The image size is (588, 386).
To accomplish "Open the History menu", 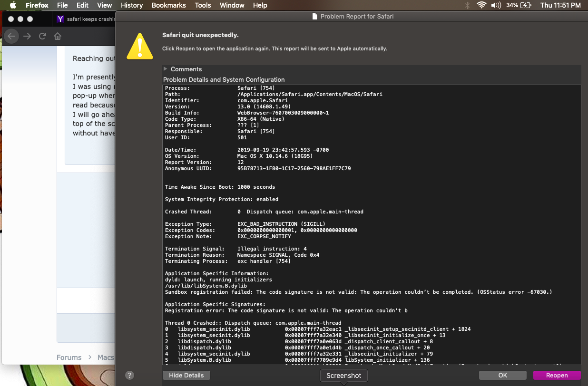I will 132,5.
